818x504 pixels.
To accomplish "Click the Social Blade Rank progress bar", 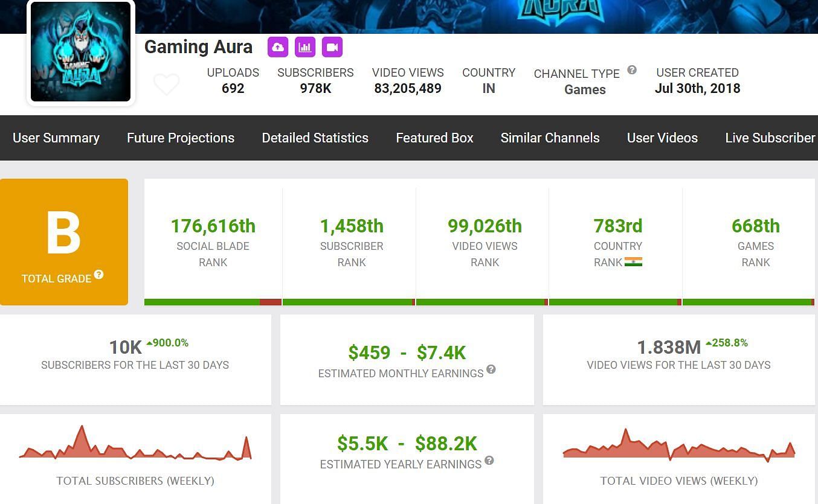I will pyautogui.click(x=213, y=302).
